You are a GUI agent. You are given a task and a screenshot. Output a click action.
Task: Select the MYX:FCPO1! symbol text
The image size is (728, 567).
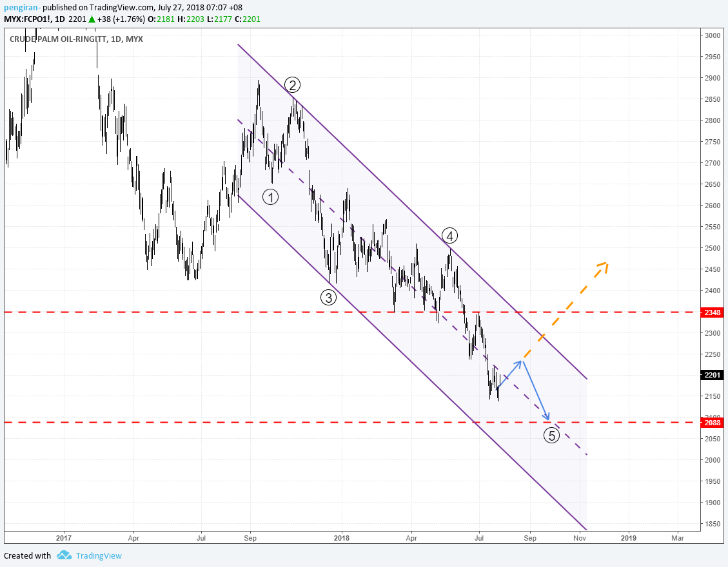coord(27,19)
